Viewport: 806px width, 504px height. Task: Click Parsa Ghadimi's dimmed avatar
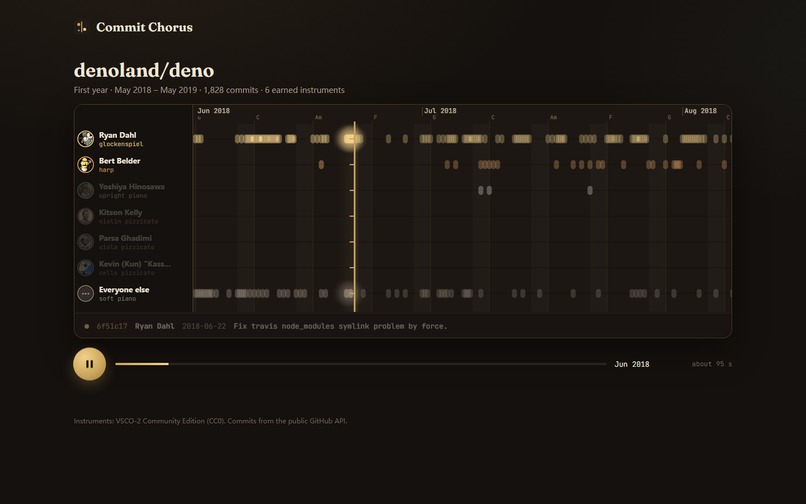click(x=85, y=242)
